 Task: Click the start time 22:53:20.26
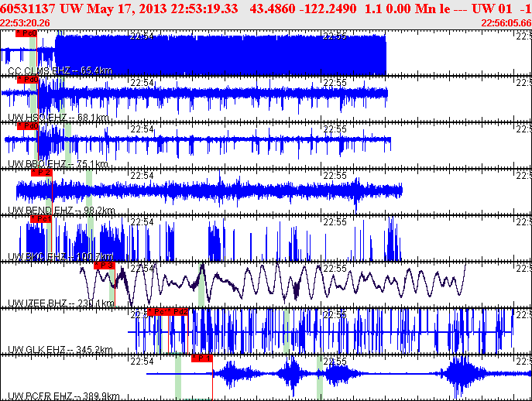[25, 22]
